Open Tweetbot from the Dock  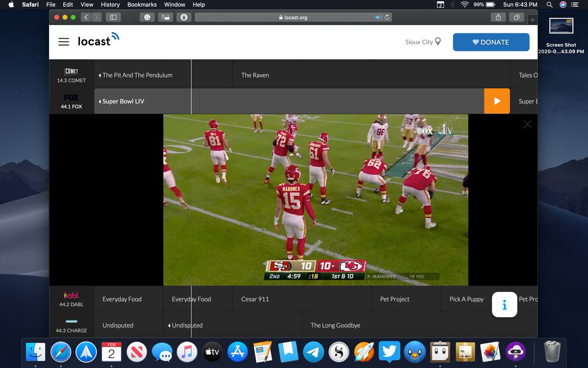click(x=414, y=352)
